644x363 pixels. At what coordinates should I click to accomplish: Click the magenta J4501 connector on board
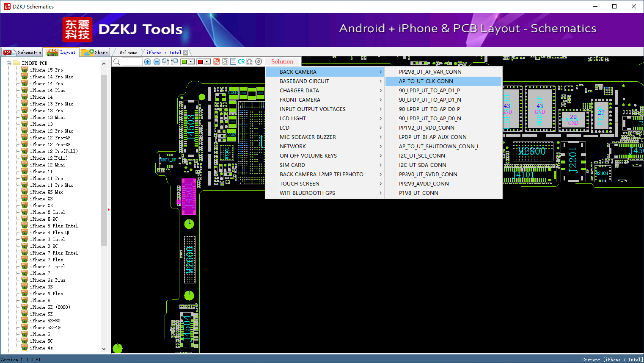189,197
